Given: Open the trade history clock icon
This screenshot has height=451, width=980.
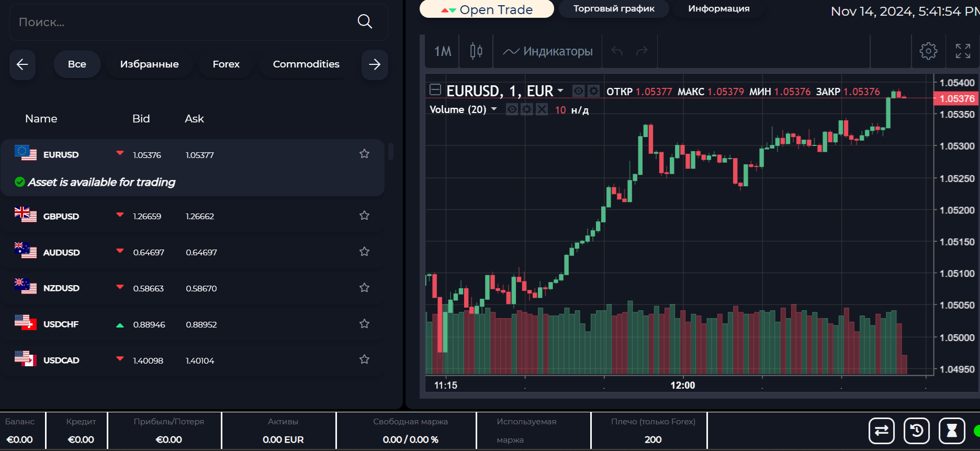Looking at the screenshot, I should [917, 431].
